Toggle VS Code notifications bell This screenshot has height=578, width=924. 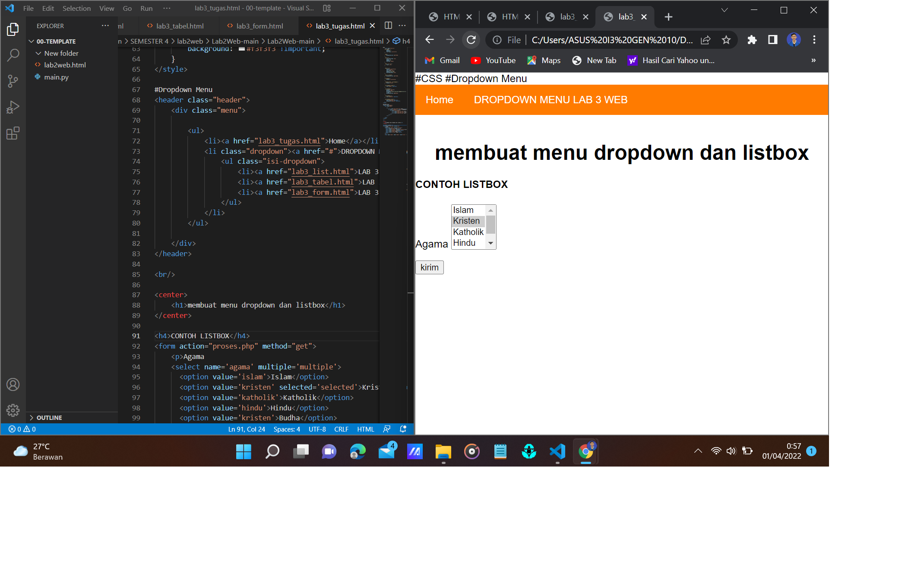(x=402, y=429)
